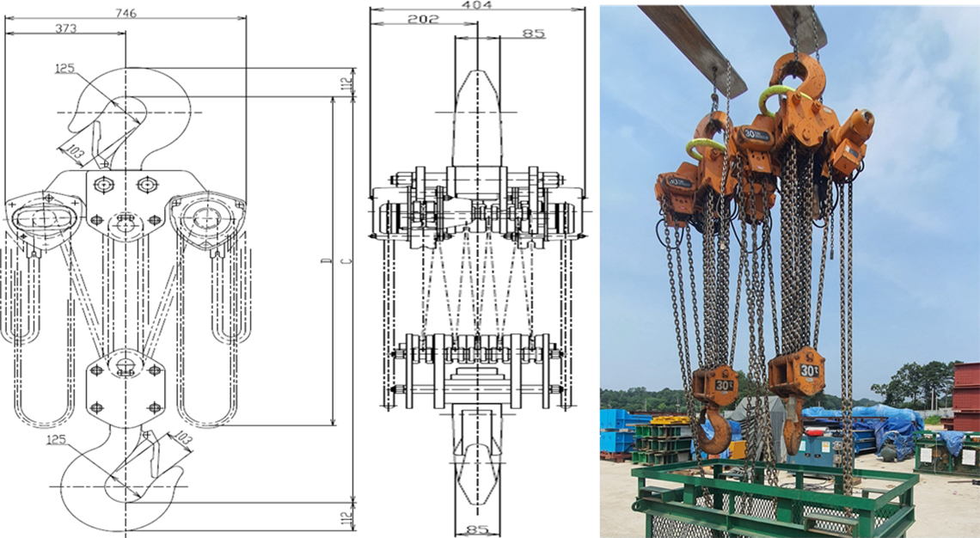Click the upper 103 latch dimension
980x538 pixels.
pos(75,151)
